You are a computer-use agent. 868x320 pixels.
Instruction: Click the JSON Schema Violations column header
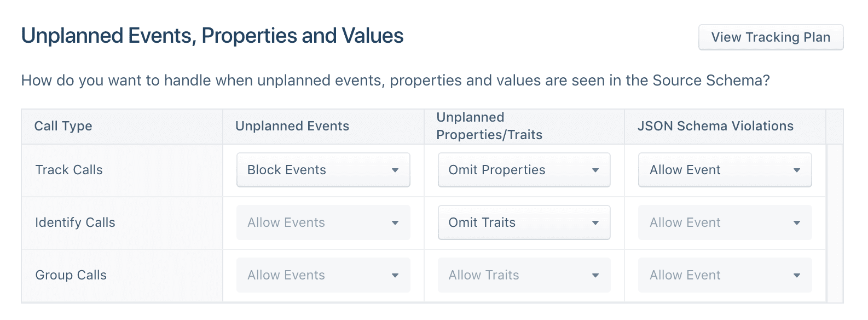(716, 126)
